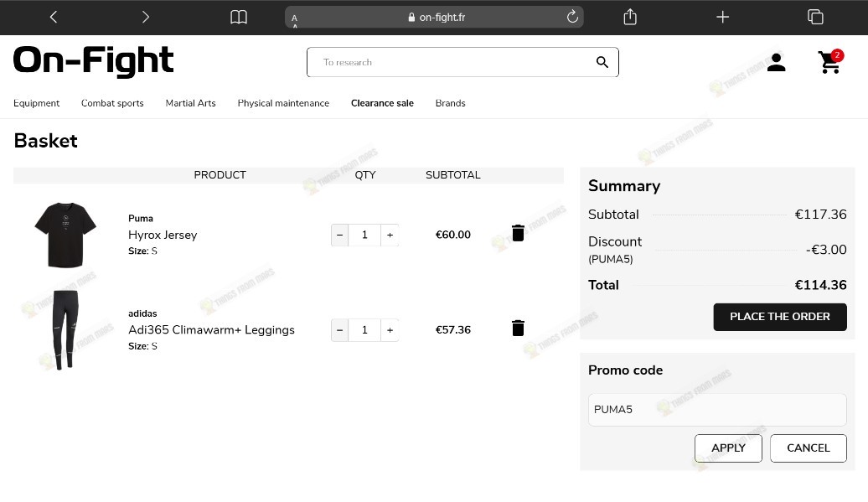Viewport: 868px width, 502px height.
Task: Click PLACE THE ORDER button
Action: point(780,317)
